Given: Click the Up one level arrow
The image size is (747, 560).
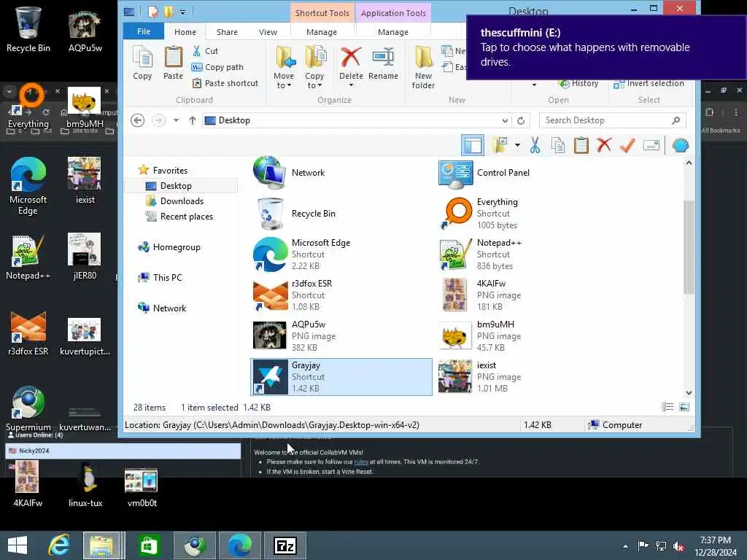Looking at the screenshot, I should click(x=193, y=120).
